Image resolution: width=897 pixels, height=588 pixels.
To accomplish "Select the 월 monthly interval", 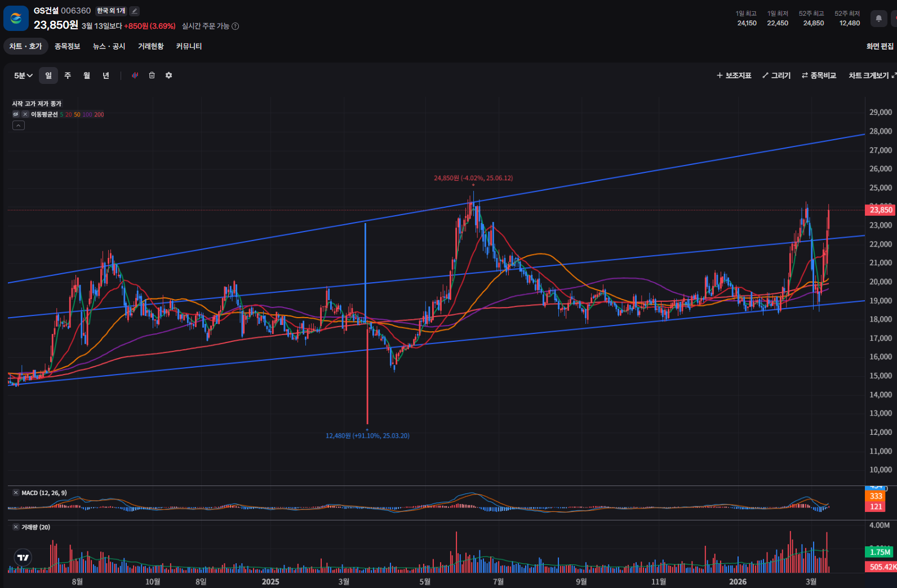I will 87,75.
